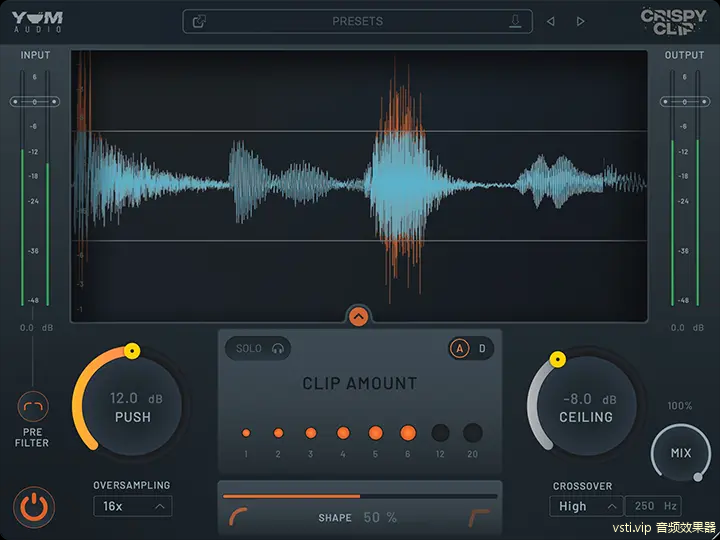Toggle the Pre Filter button
This screenshot has width=720, height=540.
[33, 406]
